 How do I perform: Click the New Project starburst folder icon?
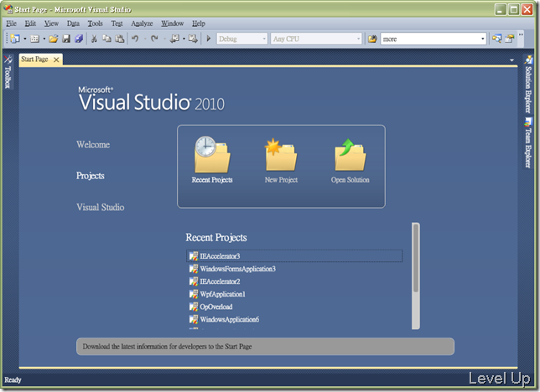pyautogui.click(x=281, y=154)
